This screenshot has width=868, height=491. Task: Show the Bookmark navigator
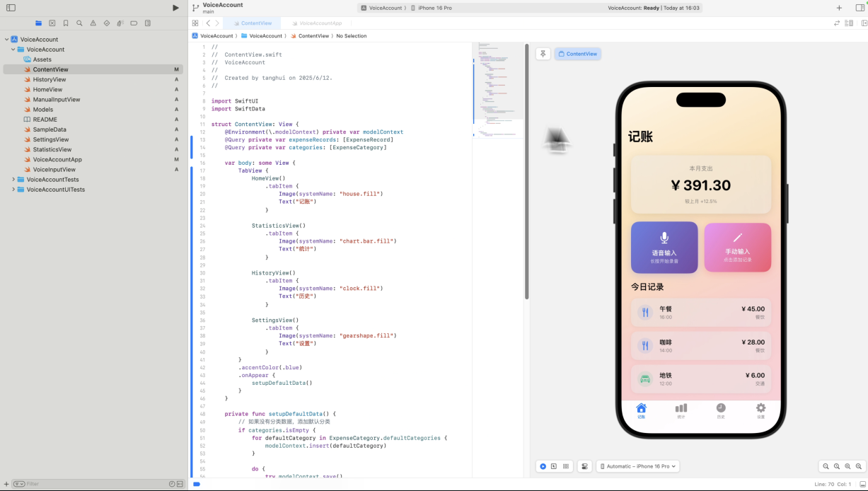66,23
